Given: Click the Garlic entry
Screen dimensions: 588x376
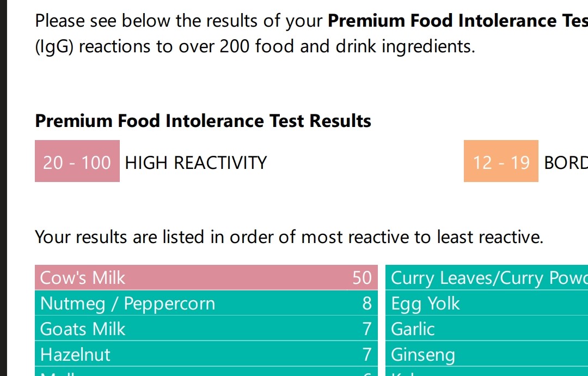Looking at the screenshot, I should (x=413, y=329).
